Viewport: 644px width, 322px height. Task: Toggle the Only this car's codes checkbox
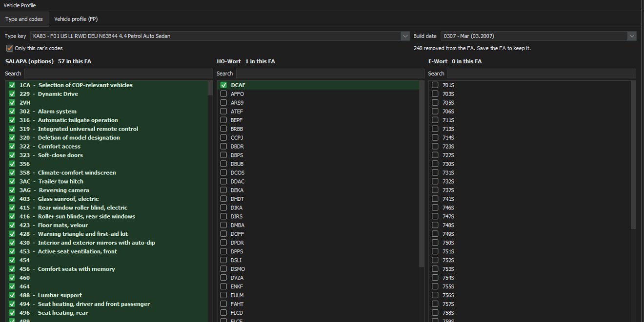[x=10, y=48]
